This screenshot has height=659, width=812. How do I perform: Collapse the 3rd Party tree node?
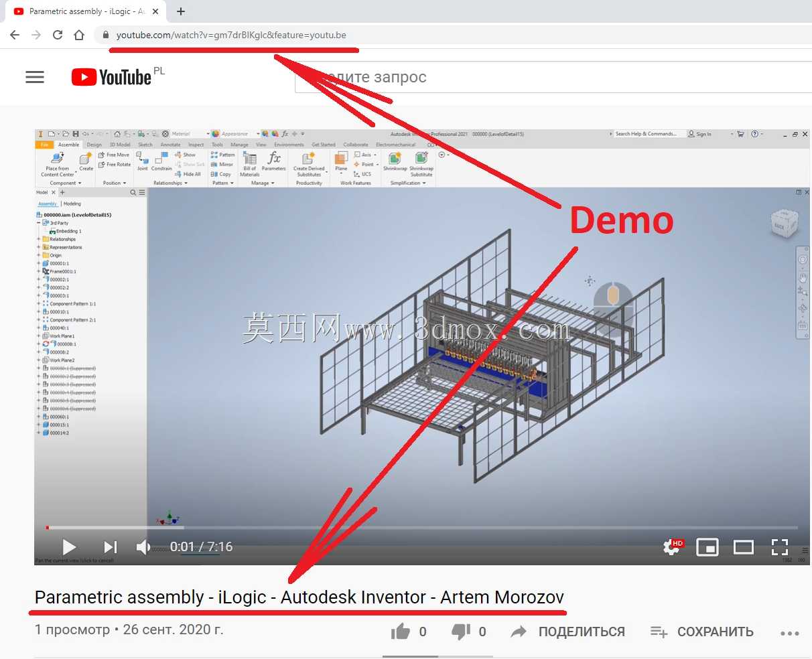tap(38, 223)
